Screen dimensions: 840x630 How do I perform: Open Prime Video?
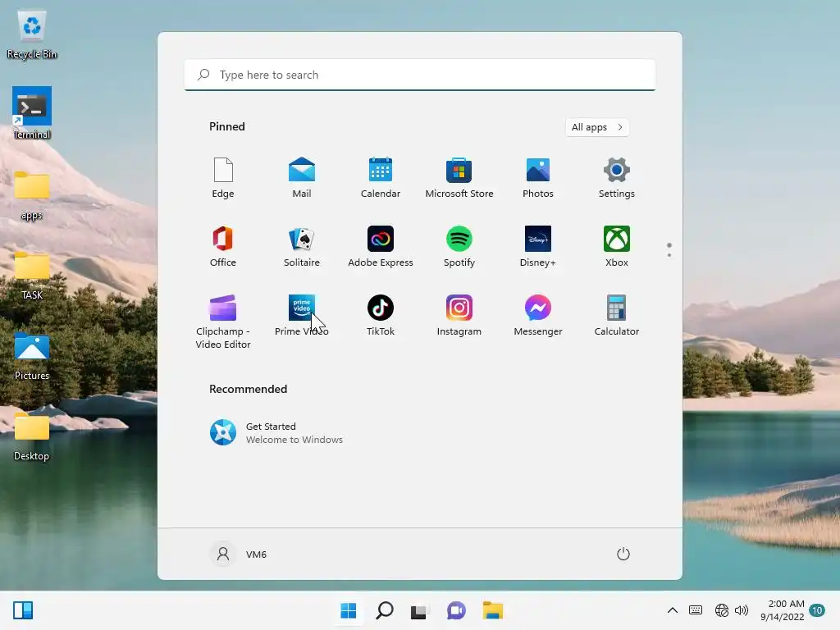302,316
